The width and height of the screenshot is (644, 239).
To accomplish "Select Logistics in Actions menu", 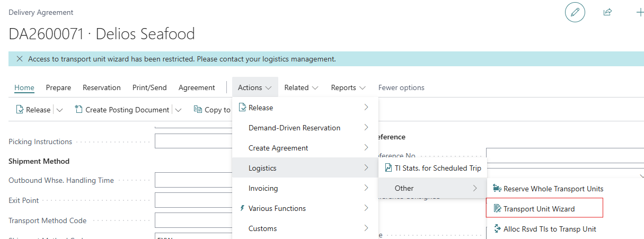I will (305, 168).
